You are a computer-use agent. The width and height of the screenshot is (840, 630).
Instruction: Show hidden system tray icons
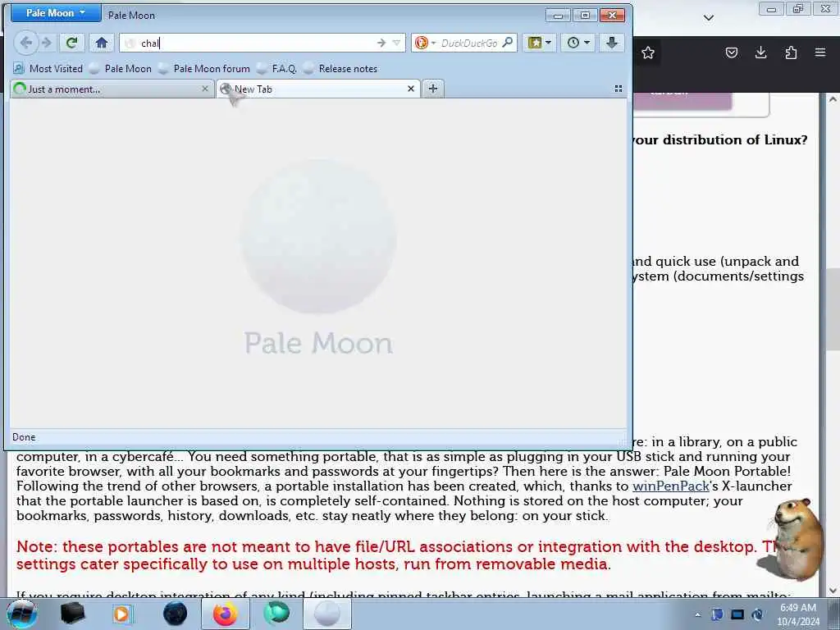point(697,614)
